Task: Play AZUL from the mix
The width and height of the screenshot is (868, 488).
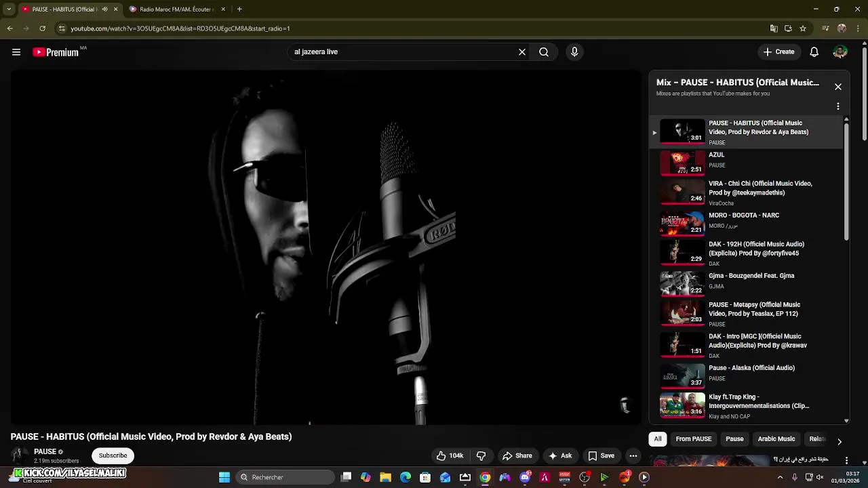Action: pyautogui.click(x=746, y=163)
